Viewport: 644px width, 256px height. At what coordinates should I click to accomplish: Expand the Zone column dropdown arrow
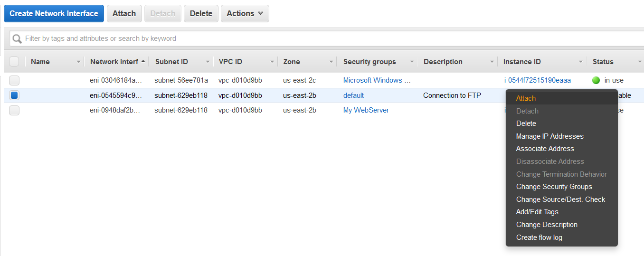click(331, 62)
